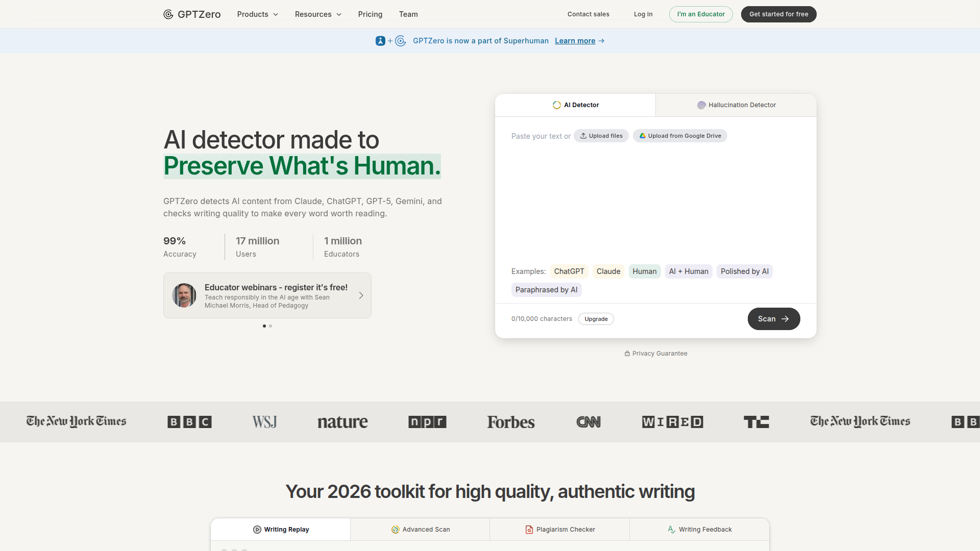Click the nature logo
This screenshot has width=980, height=551.
pos(342,422)
